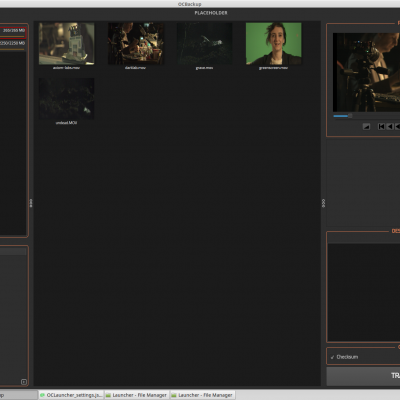
Task: Click the darklab.mov file name label
Action: click(x=135, y=68)
